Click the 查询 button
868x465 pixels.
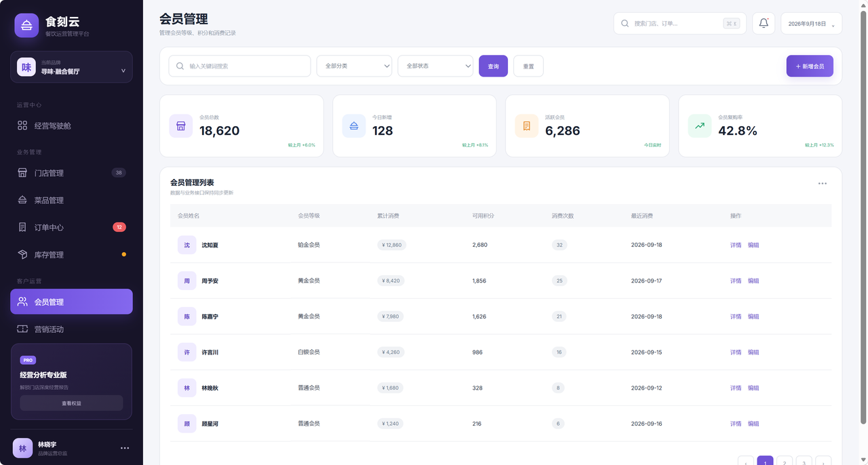click(x=493, y=66)
